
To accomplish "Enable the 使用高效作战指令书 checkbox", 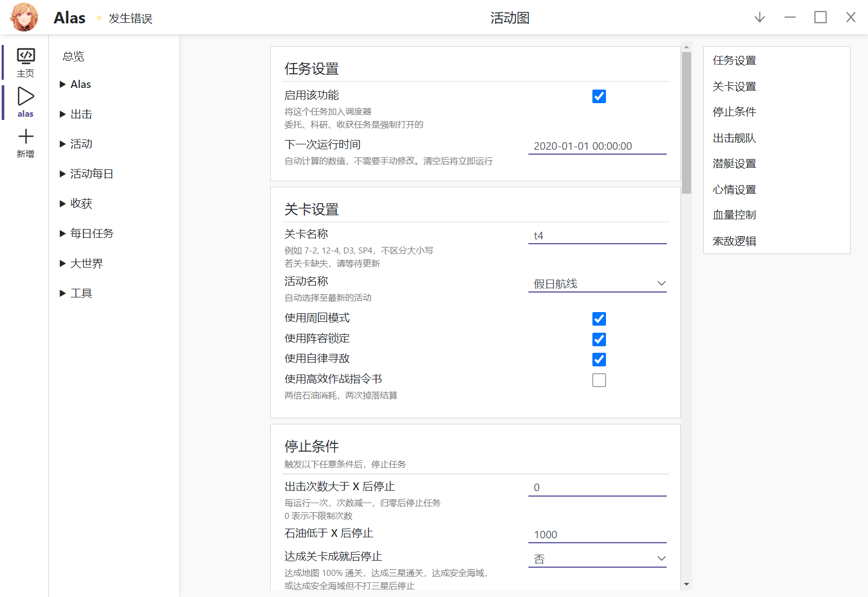I will coord(599,380).
